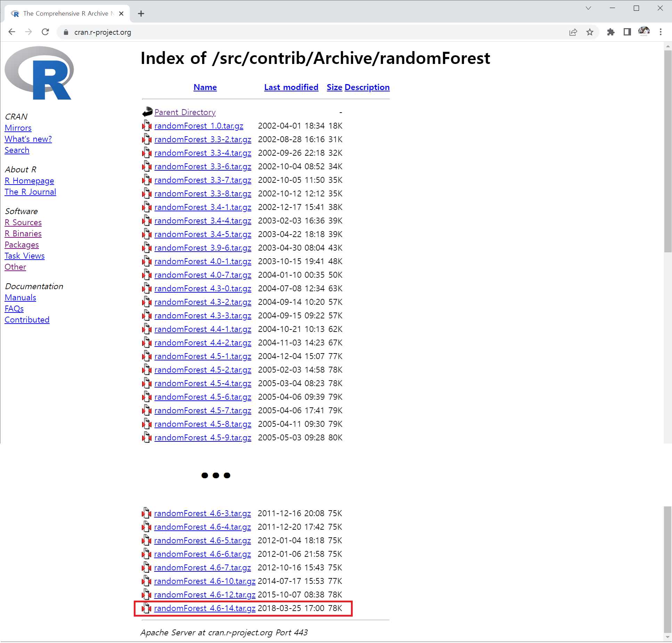
Task: Click the lock icon in address bar
Action: pos(66,32)
